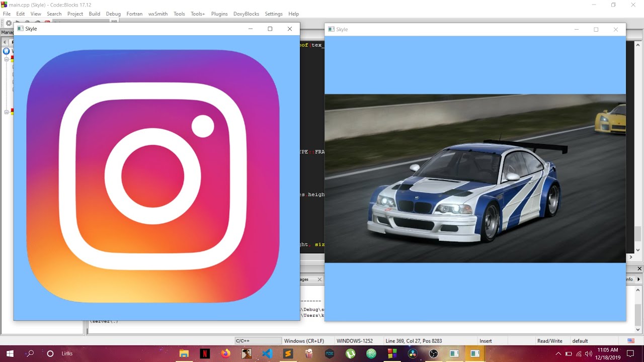Open Firefox from taskbar

[x=225, y=353]
